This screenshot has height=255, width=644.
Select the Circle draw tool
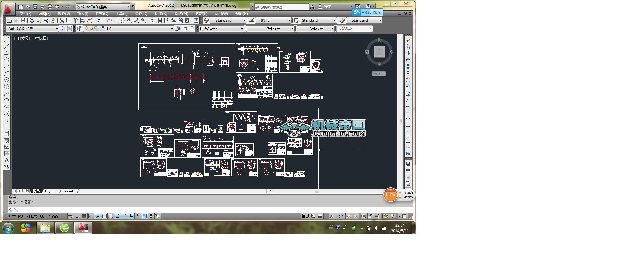point(7,80)
